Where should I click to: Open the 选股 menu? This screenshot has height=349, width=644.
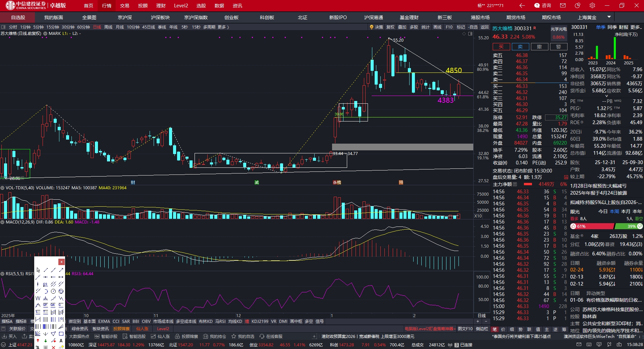(x=201, y=6)
